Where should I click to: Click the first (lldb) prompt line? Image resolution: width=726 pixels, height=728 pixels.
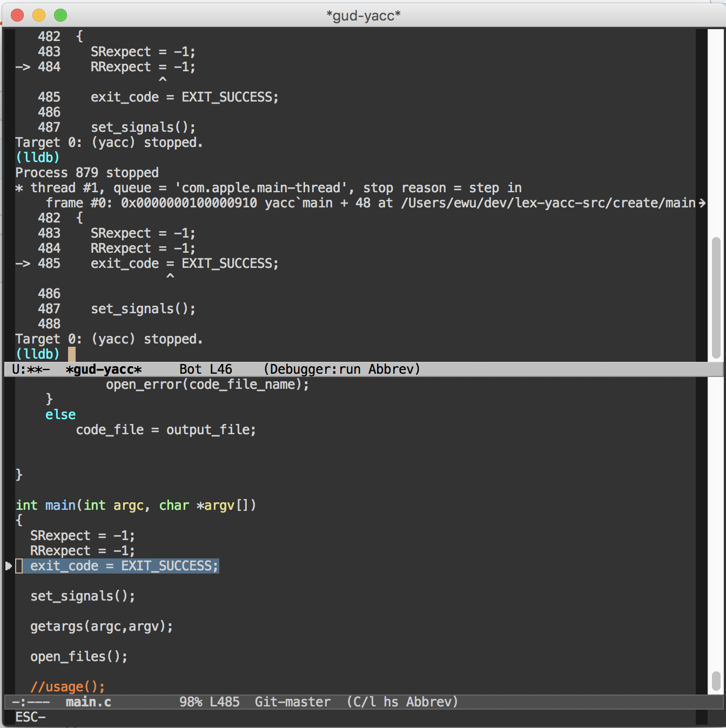pos(37,158)
